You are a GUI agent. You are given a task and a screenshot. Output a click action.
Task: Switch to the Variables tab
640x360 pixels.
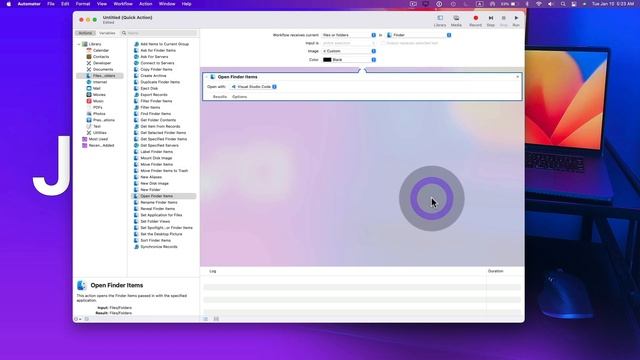[x=107, y=33]
